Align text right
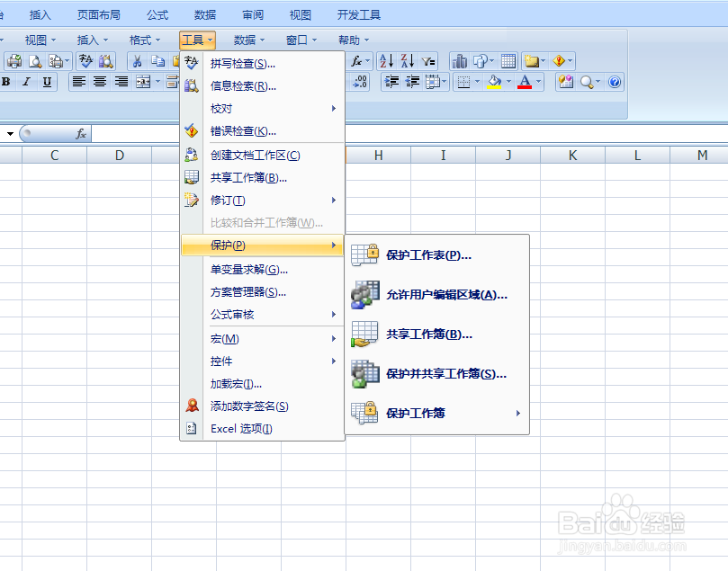Image resolution: width=728 pixels, height=571 pixels. [x=121, y=82]
